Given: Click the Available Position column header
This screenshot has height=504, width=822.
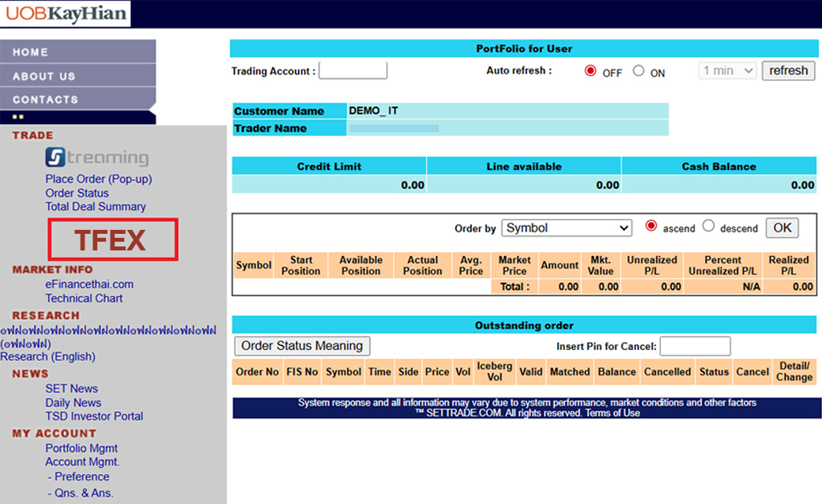Looking at the screenshot, I should (x=360, y=265).
